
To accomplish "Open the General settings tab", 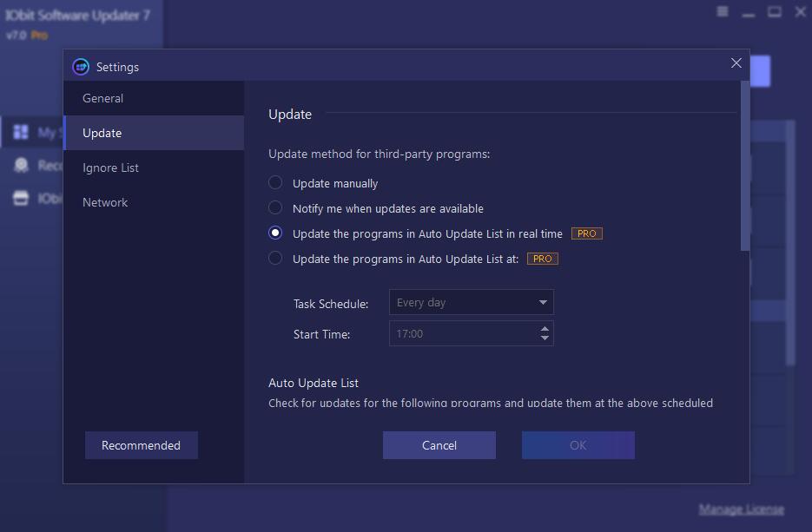I will tap(154, 98).
